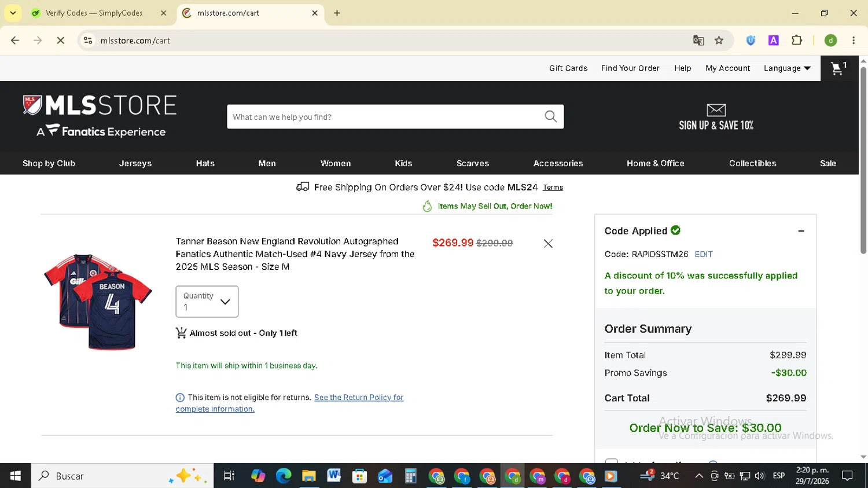Image resolution: width=868 pixels, height=488 pixels.
Task: Open the Language dropdown
Action: pyautogui.click(x=787, y=68)
